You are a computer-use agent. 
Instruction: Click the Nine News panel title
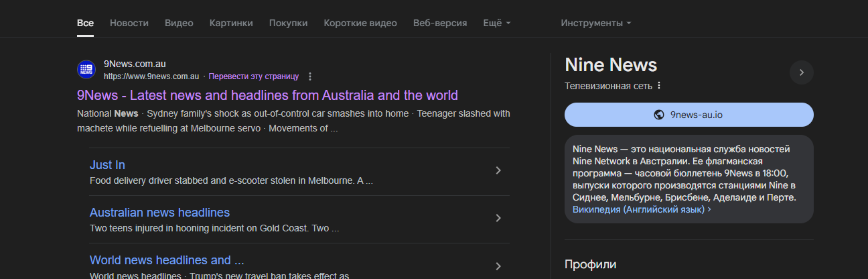click(x=611, y=65)
